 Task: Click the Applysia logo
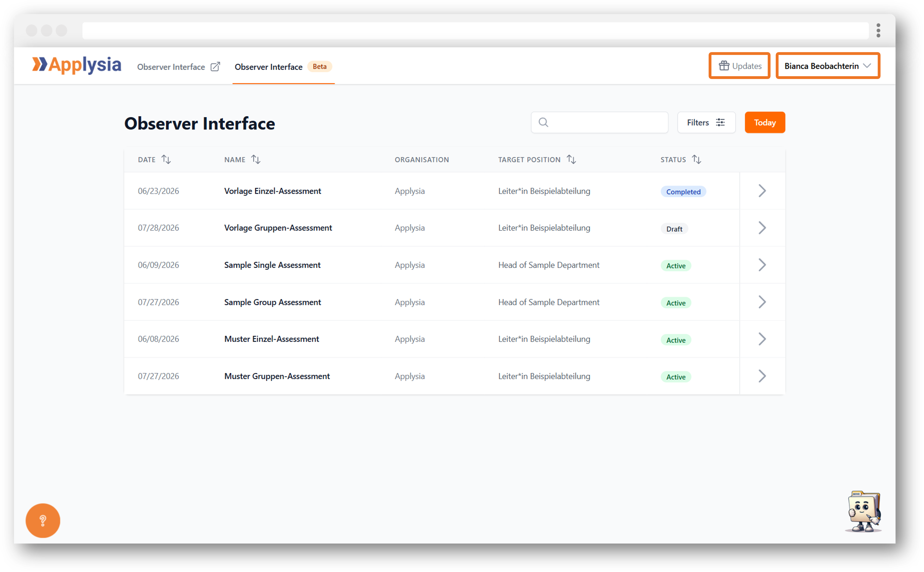point(77,65)
